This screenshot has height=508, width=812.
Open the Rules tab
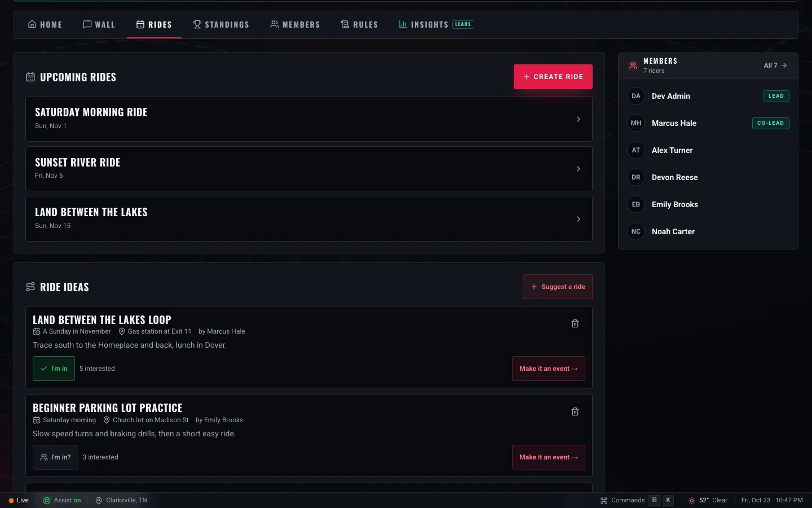click(360, 25)
